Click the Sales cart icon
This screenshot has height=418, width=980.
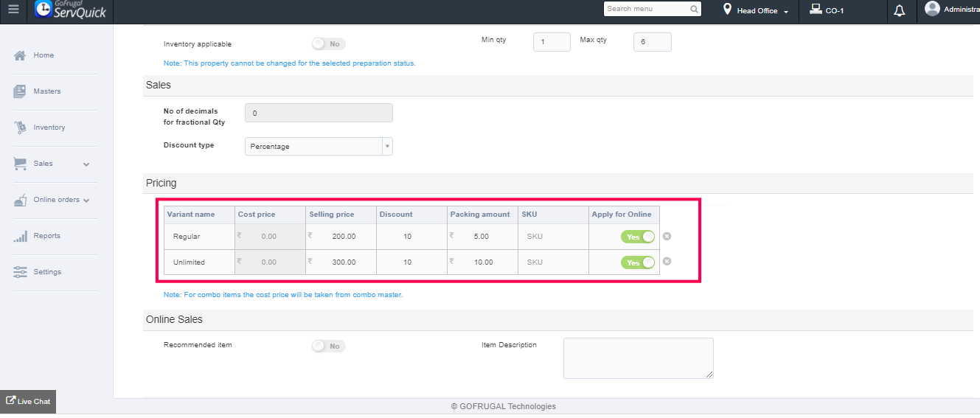(x=20, y=164)
